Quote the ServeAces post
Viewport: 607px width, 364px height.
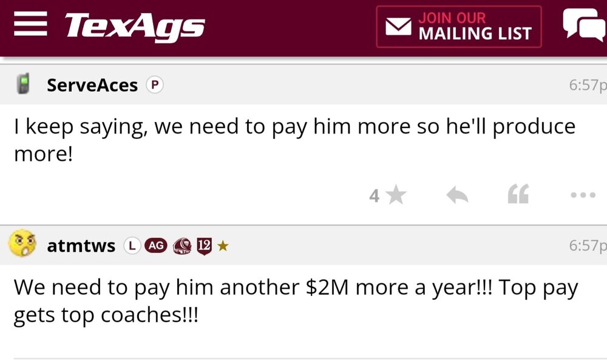point(518,195)
